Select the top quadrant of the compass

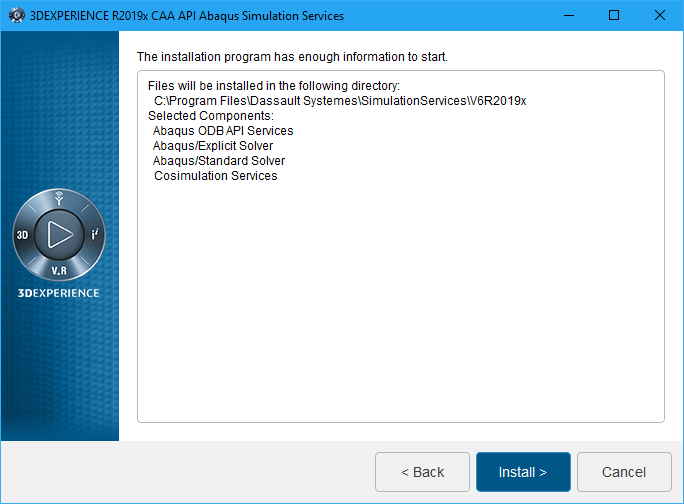click(59, 199)
